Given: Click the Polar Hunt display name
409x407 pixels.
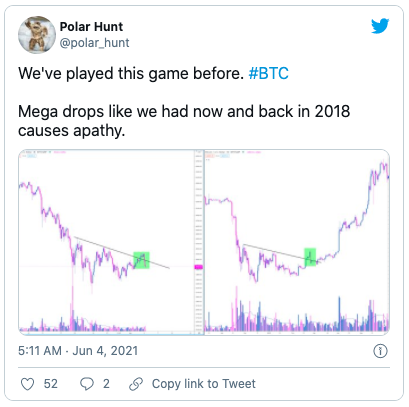Looking at the screenshot, I should [x=91, y=27].
